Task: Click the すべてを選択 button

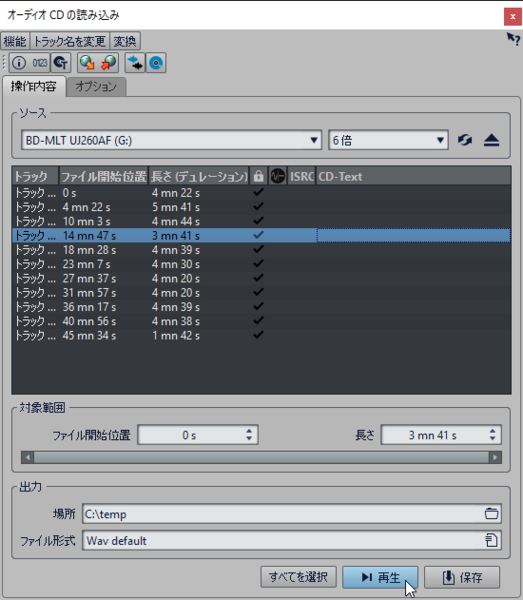Action: 298,577
